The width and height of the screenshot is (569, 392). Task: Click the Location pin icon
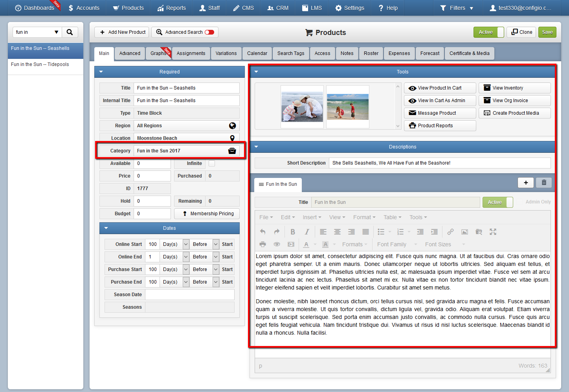click(x=232, y=138)
